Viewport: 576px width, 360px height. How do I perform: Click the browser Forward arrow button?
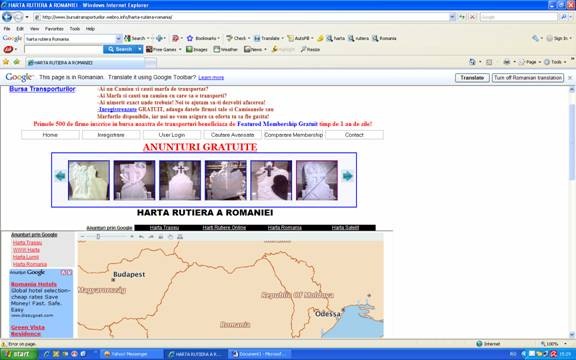18,17
